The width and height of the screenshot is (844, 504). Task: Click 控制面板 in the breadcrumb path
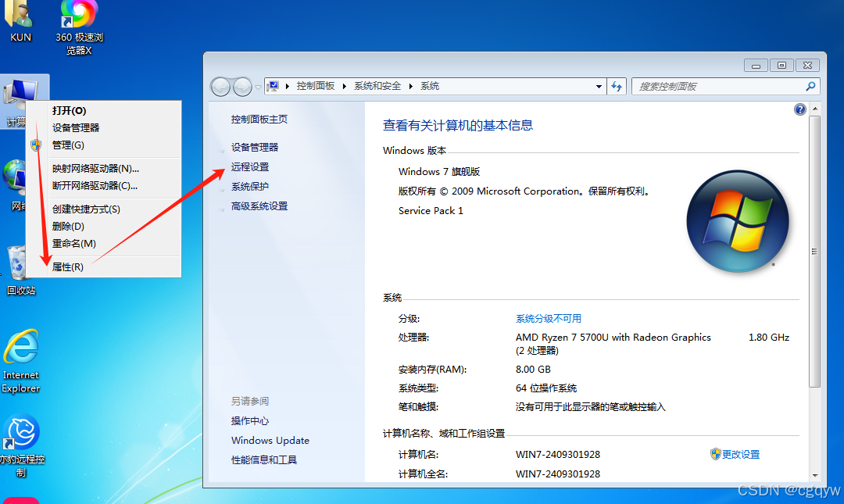pyautogui.click(x=316, y=86)
